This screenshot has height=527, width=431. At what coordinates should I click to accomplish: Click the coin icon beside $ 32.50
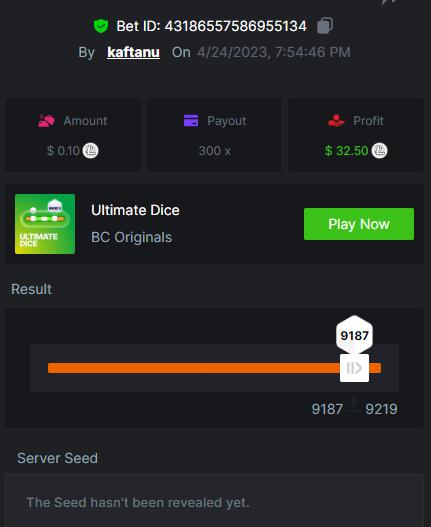pyautogui.click(x=379, y=151)
